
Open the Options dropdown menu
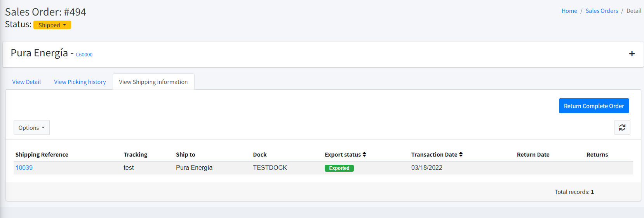point(31,127)
